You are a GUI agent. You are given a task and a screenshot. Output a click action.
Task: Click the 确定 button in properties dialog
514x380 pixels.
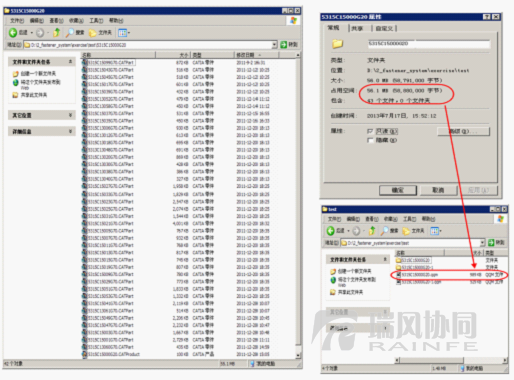(398, 190)
